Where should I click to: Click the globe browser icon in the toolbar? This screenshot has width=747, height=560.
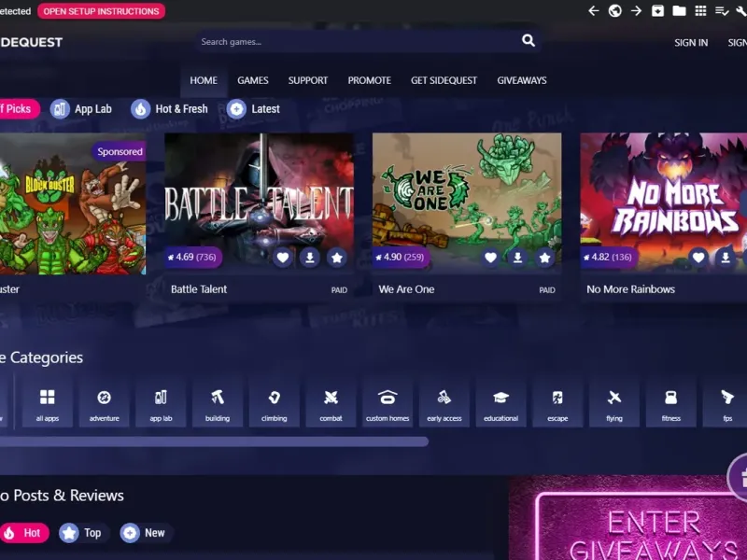(x=614, y=11)
